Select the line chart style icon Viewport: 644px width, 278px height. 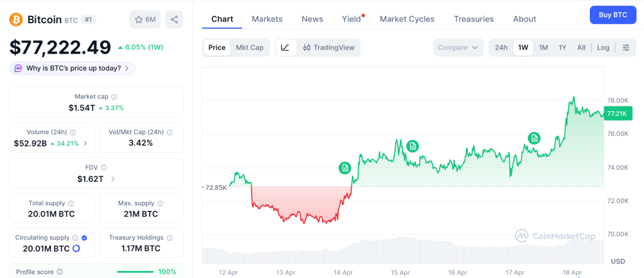click(x=285, y=48)
